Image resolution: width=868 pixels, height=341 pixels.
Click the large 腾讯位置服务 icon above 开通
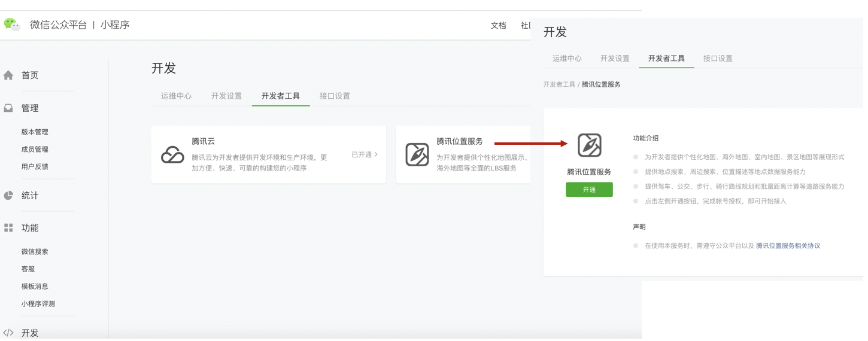coord(589,145)
